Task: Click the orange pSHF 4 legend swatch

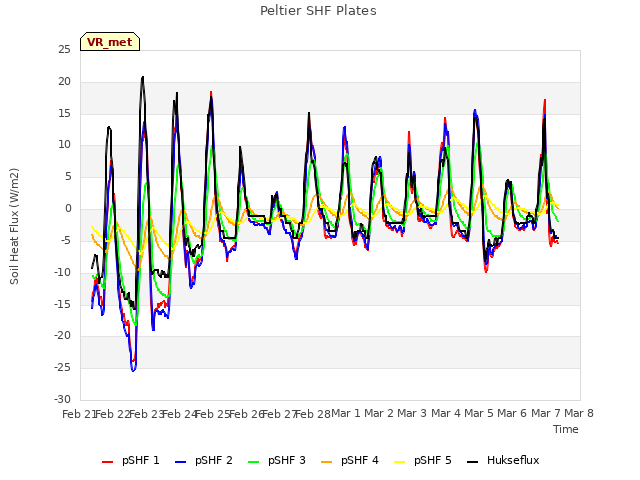Action: 327,462
